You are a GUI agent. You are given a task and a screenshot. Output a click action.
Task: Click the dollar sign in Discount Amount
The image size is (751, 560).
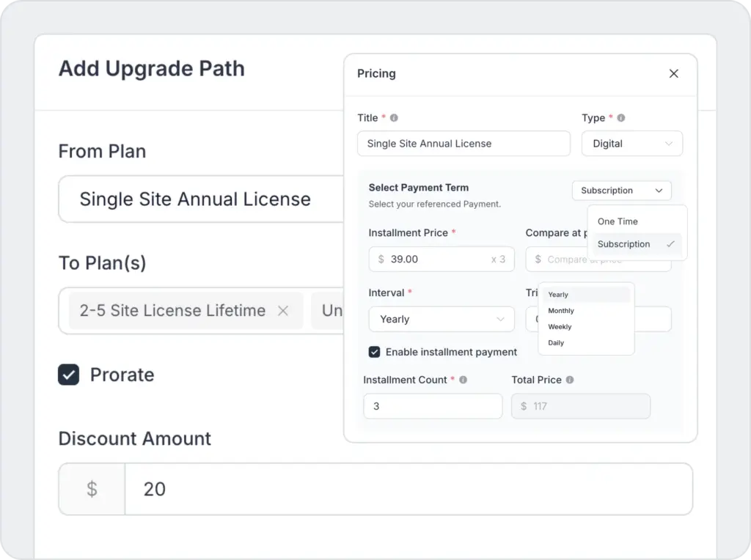click(92, 489)
